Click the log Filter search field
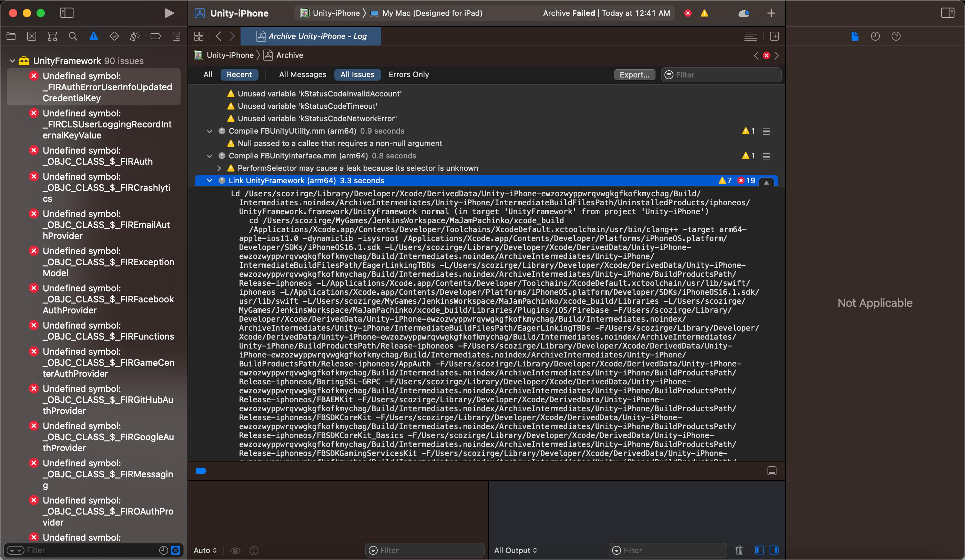The width and height of the screenshot is (965, 560). click(721, 75)
